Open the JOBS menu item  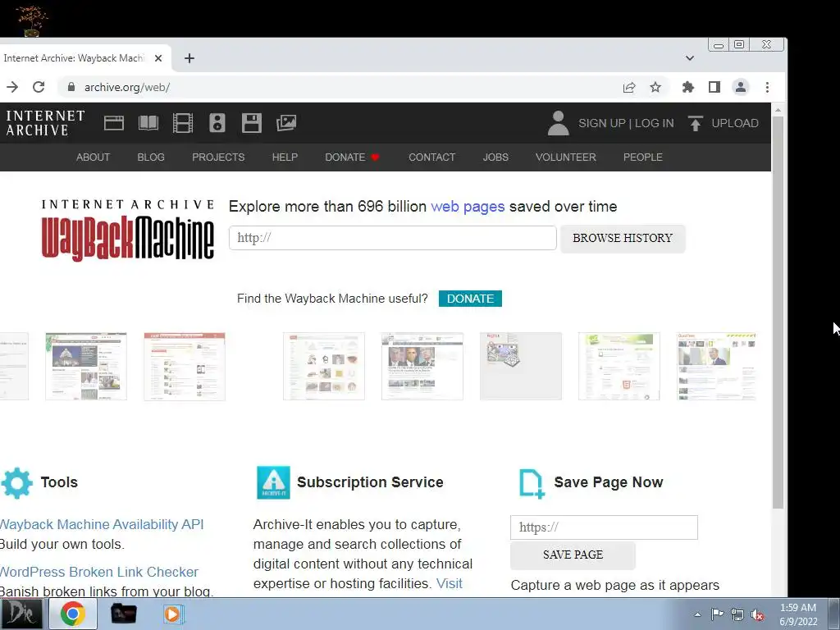point(495,157)
